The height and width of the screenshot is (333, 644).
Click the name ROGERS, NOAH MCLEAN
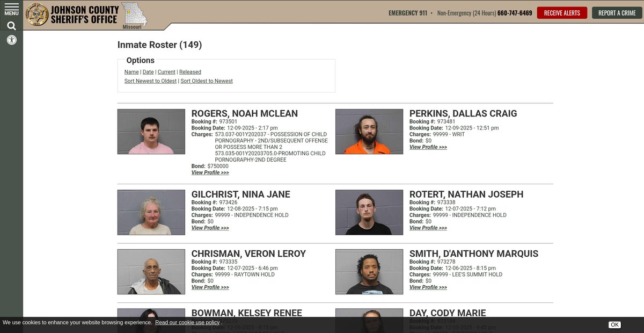tap(245, 113)
